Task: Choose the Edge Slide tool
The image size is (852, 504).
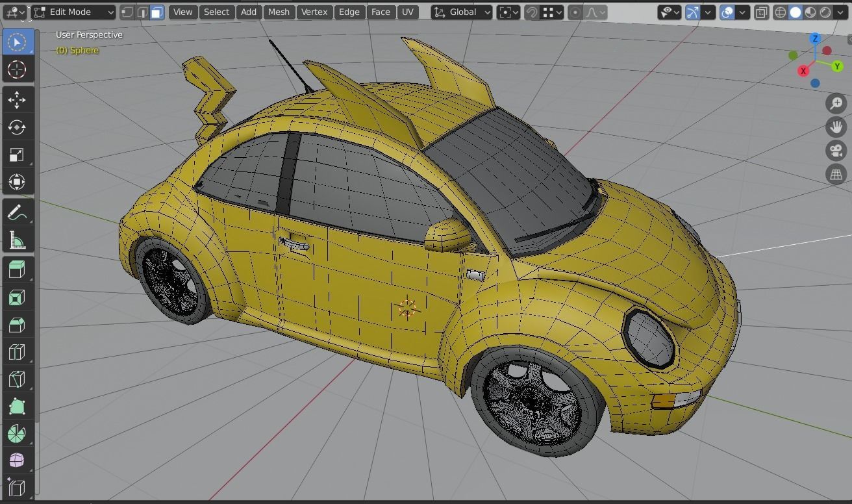Action: 17,487
